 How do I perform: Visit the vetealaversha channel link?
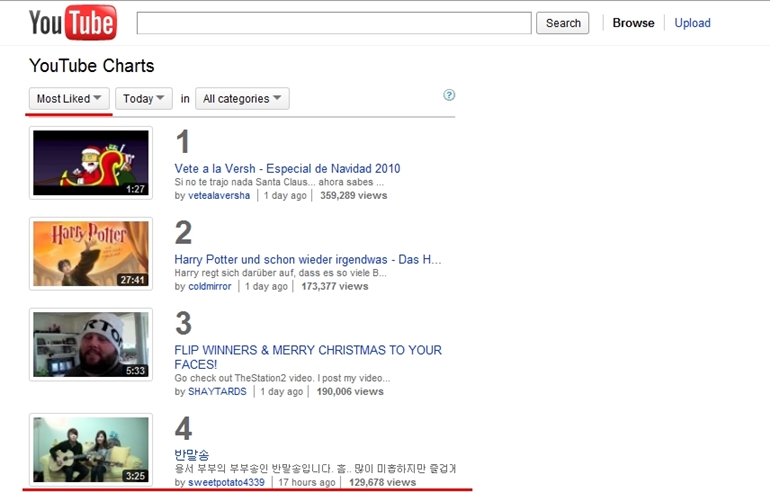coord(219,195)
